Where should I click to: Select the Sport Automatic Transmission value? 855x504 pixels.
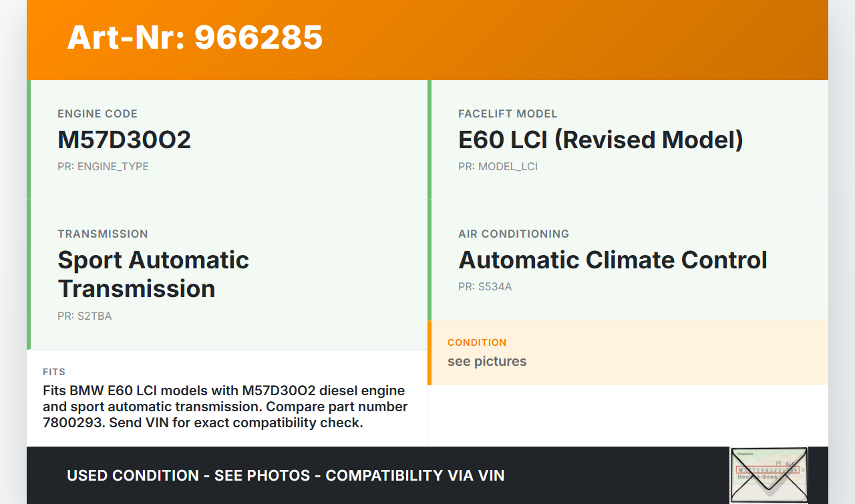coord(153,274)
